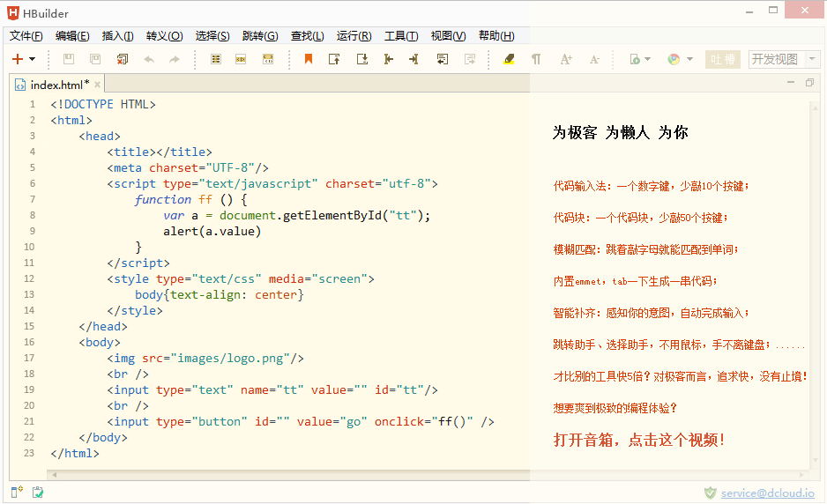Toggle show whitespace pilcrow icon

(x=536, y=59)
